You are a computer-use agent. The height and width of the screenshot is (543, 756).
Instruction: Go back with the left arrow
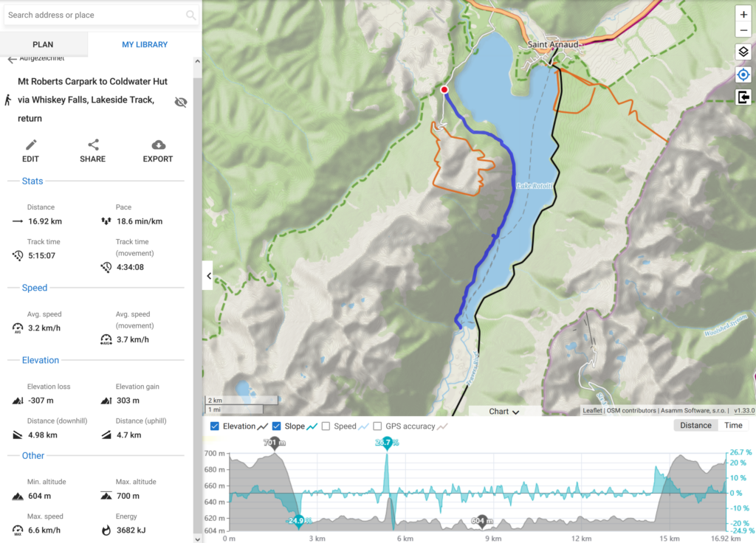tap(12, 60)
